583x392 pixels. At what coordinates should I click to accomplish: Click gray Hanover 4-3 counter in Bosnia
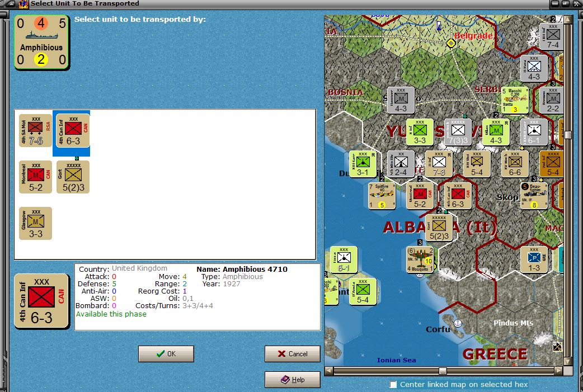click(x=401, y=100)
